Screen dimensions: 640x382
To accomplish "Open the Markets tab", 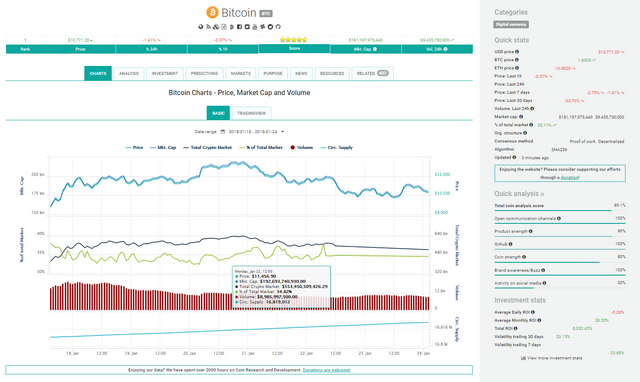I will pyautogui.click(x=241, y=73).
